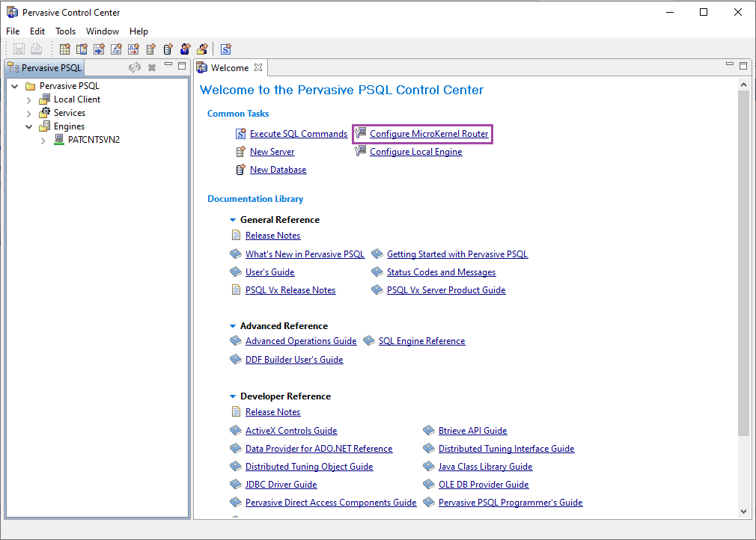The image size is (756, 540).
Task: Click the Welcome page scroll down arrow
Action: tap(743, 512)
